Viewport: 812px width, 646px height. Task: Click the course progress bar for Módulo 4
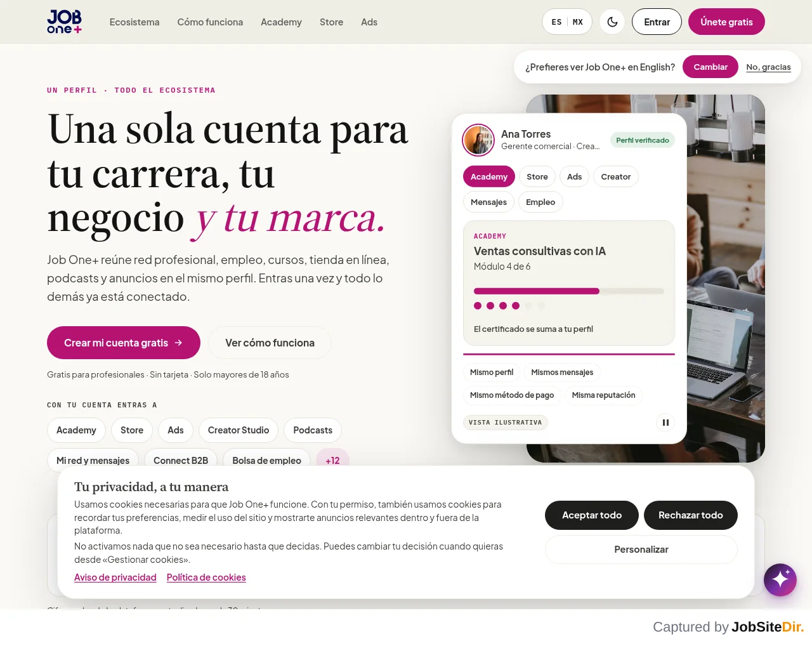click(x=568, y=291)
